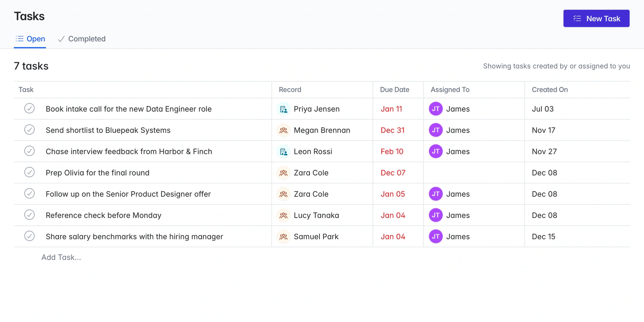Open the Reference check before Monday title

103,215
